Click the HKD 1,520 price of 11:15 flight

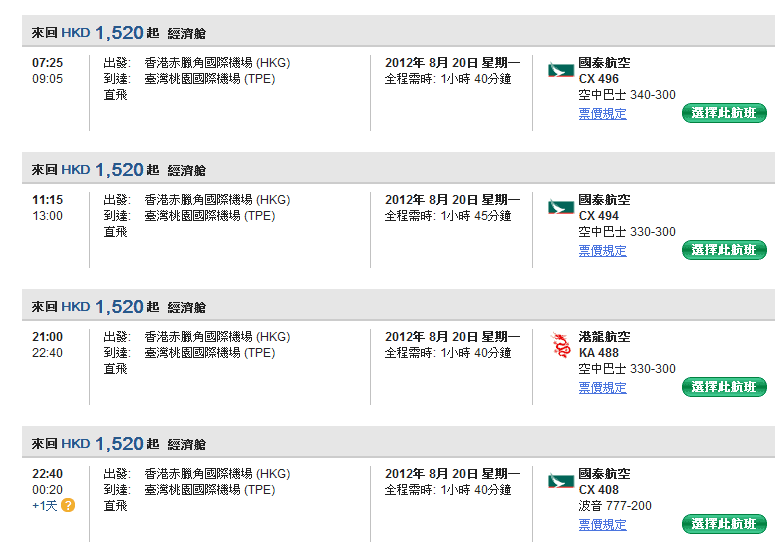[x=119, y=170]
